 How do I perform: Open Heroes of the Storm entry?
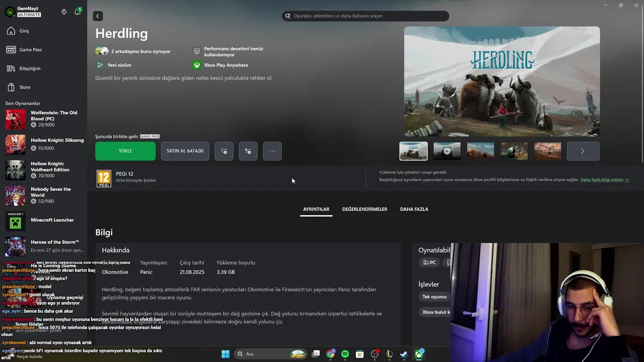[44, 246]
